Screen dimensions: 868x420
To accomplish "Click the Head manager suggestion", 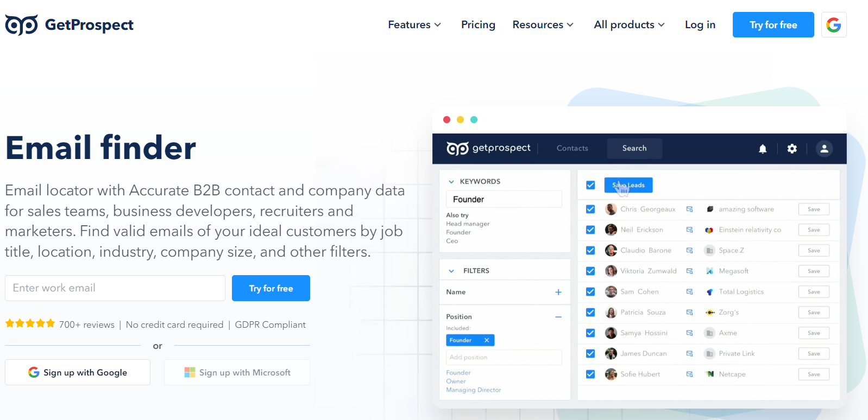I will [x=468, y=224].
